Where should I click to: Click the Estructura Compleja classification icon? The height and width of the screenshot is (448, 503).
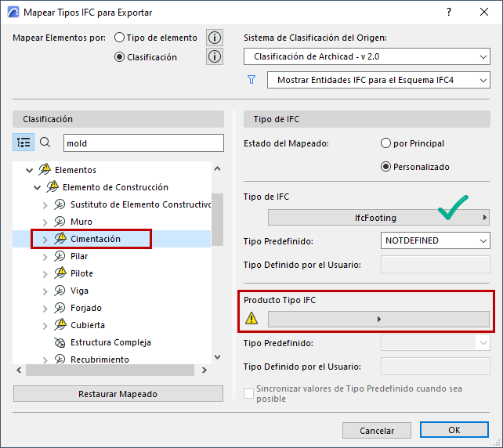click(60, 342)
